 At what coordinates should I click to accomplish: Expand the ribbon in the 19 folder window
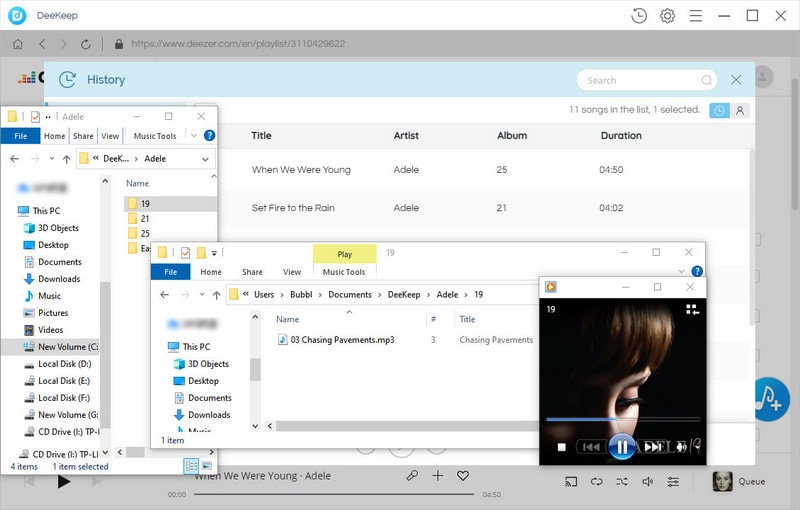click(x=682, y=272)
